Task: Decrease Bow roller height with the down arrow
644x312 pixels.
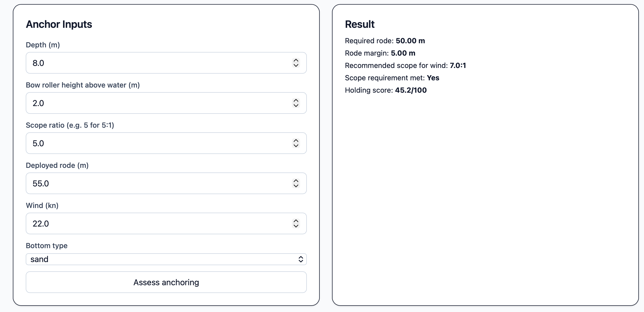Action: click(x=295, y=106)
